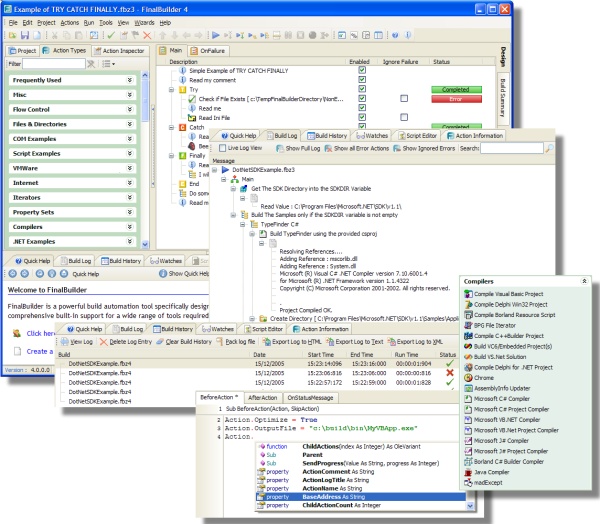Toggle Enabled checkbox for Try action
Image resolution: width=600 pixels, height=524 pixels.
click(362, 89)
